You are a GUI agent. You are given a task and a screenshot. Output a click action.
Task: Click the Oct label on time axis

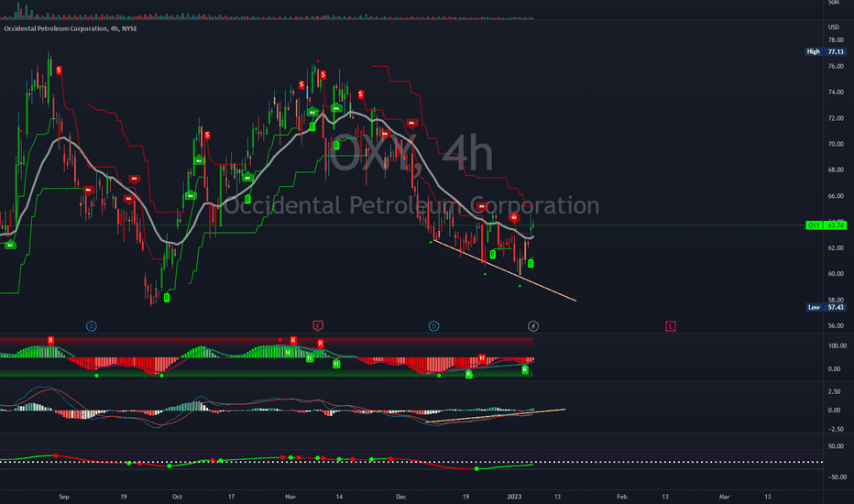(x=177, y=497)
